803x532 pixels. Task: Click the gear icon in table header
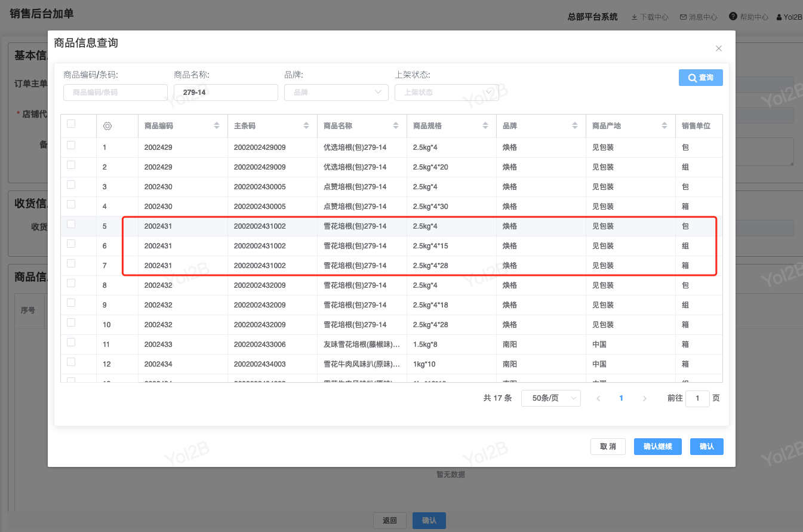point(107,126)
